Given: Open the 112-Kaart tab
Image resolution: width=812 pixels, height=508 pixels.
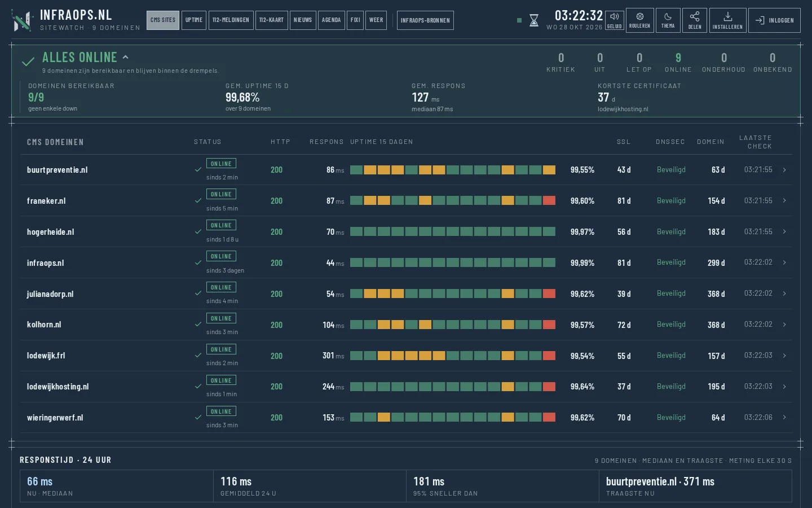Looking at the screenshot, I should pyautogui.click(x=271, y=20).
